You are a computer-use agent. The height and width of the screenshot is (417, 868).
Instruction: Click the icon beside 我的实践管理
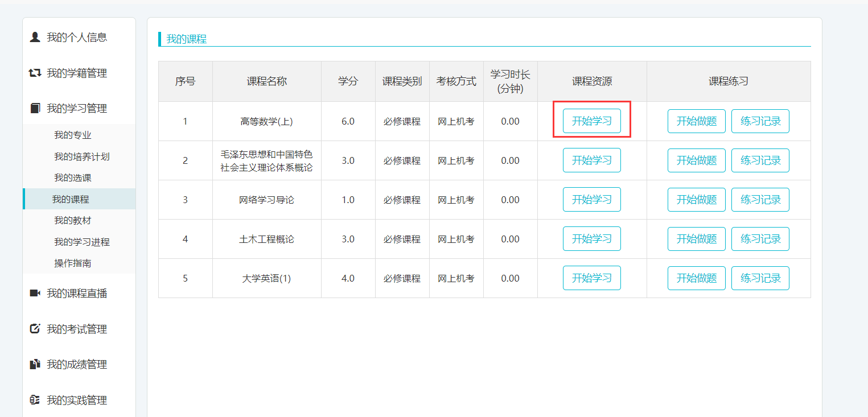coord(35,400)
